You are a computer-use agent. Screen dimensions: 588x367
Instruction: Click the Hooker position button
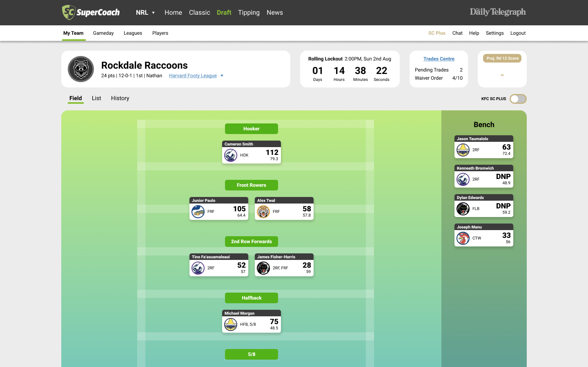pos(252,129)
